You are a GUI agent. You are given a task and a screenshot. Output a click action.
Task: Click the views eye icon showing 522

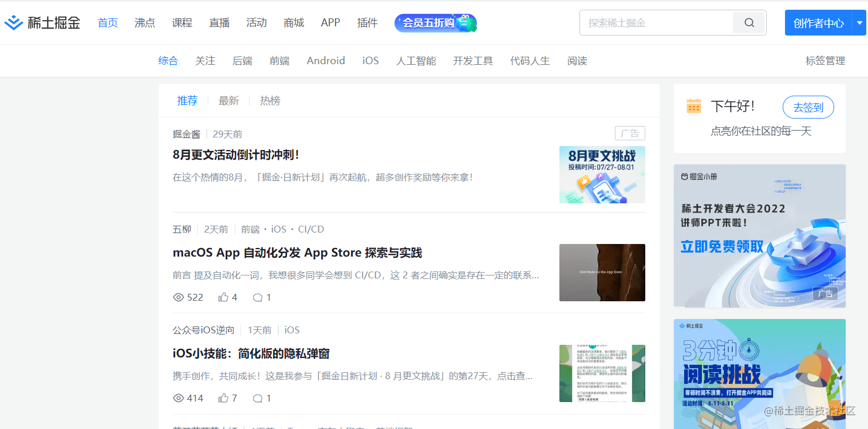pyautogui.click(x=179, y=297)
